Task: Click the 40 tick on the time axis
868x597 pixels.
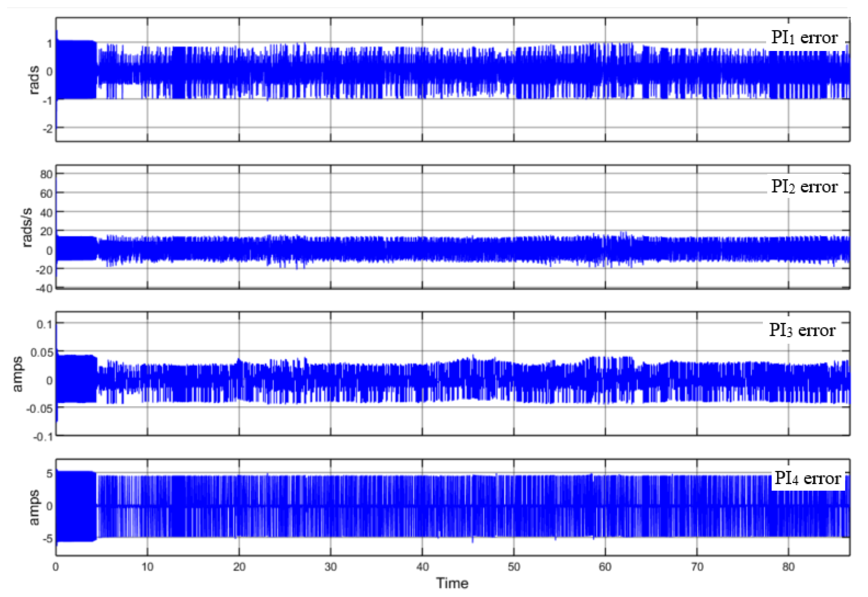Action: pos(422,567)
